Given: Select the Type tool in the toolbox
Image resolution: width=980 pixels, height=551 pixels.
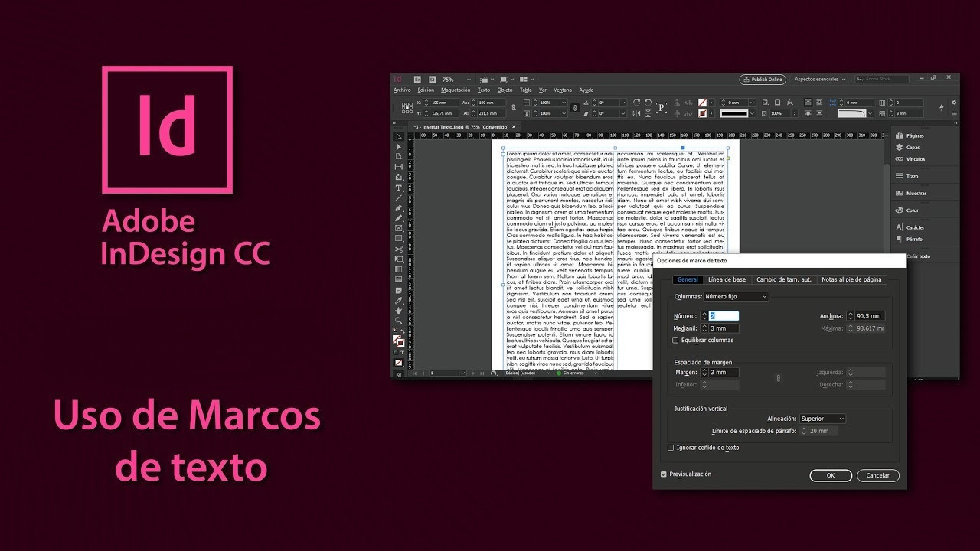Looking at the screenshot, I should (x=398, y=187).
